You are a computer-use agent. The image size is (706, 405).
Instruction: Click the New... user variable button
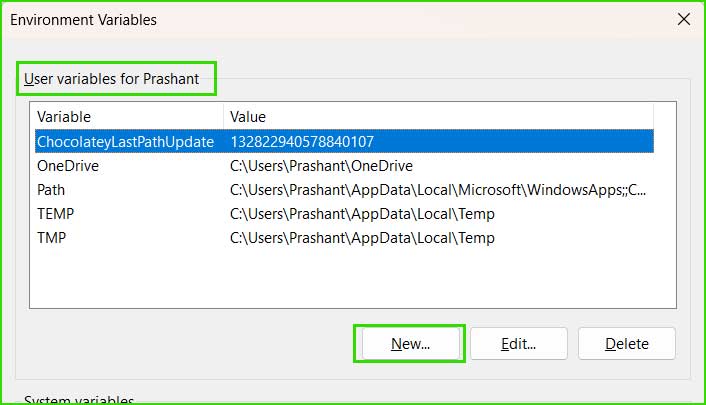pos(411,344)
